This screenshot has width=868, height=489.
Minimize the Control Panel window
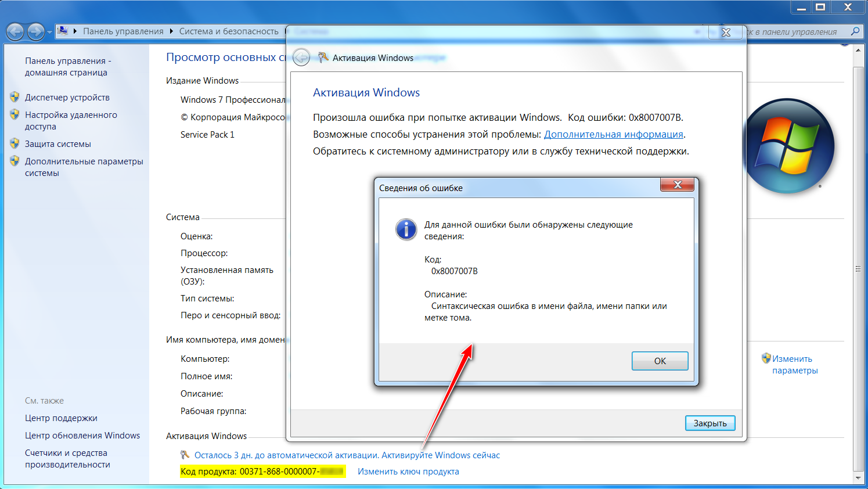click(x=802, y=7)
